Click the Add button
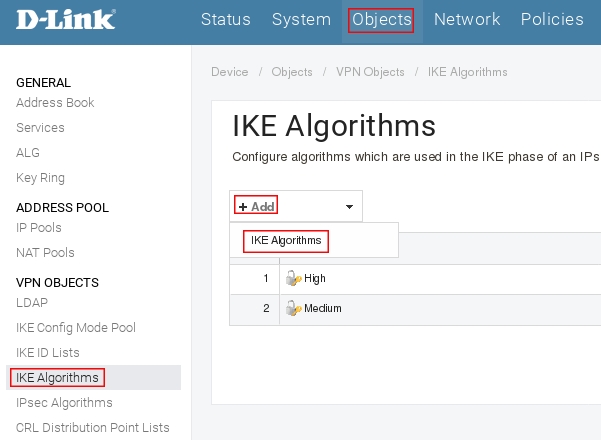 [256, 206]
